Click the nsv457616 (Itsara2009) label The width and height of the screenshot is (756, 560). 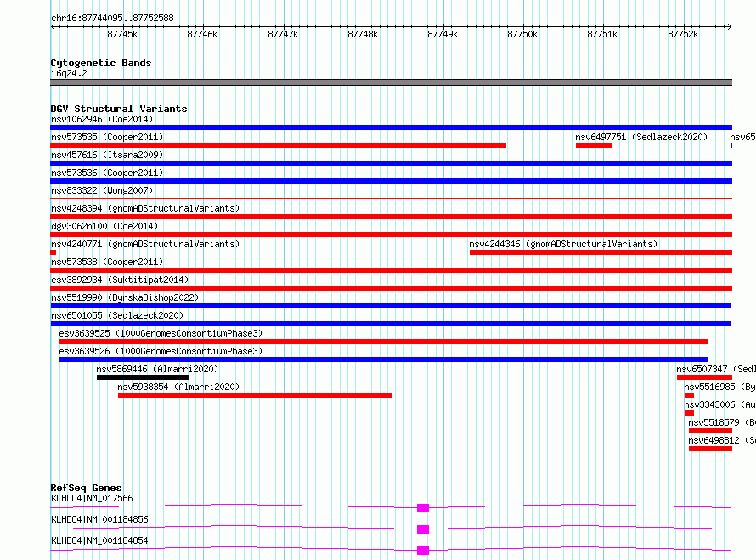click(107, 155)
